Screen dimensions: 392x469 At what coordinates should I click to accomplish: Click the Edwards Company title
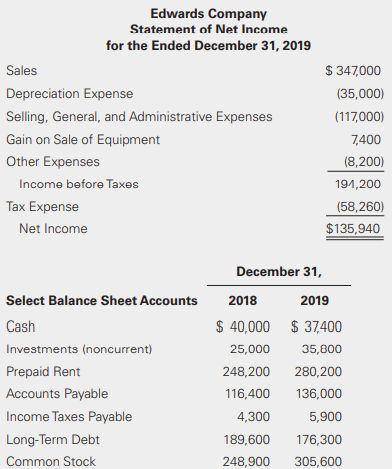click(208, 14)
